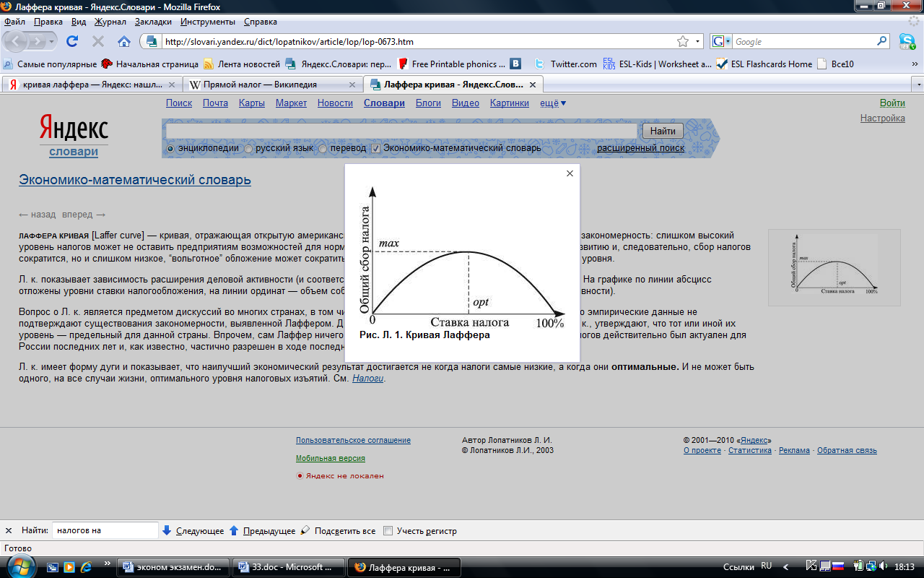Open the list all tabs dropdown

point(918,85)
